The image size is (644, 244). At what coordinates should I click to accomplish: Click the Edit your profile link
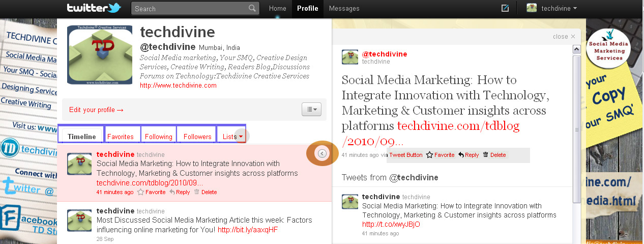click(96, 110)
